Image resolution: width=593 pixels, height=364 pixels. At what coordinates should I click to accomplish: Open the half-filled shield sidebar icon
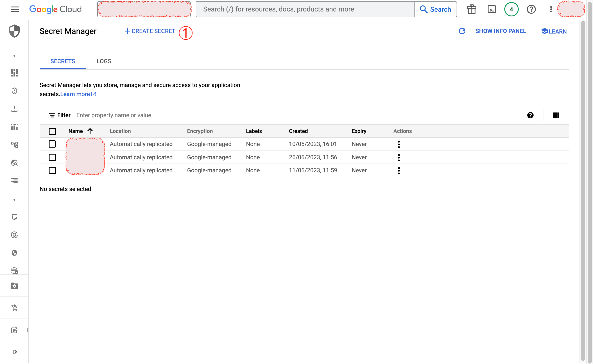(14, 253)
